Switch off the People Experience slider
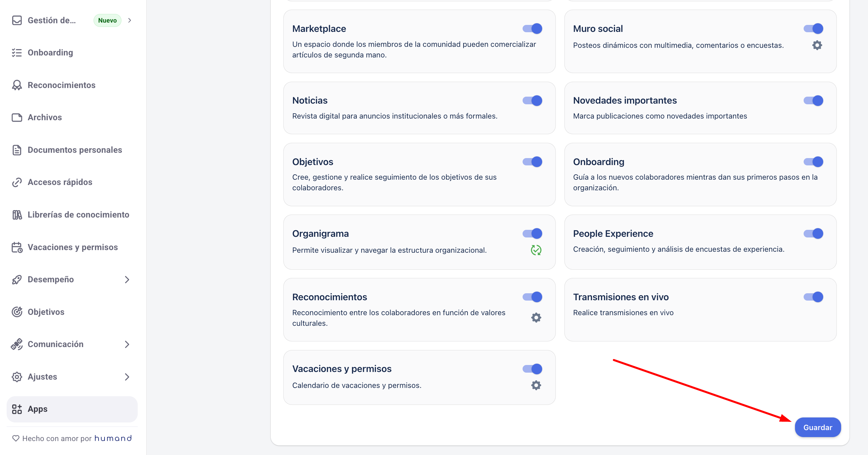This screenshot has height=455, width=868. (x=813, y=233)
